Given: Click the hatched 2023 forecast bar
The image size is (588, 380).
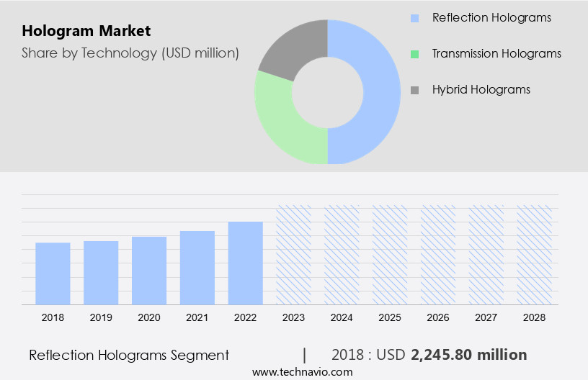Looking at the screenshot, I should (293, 255).
